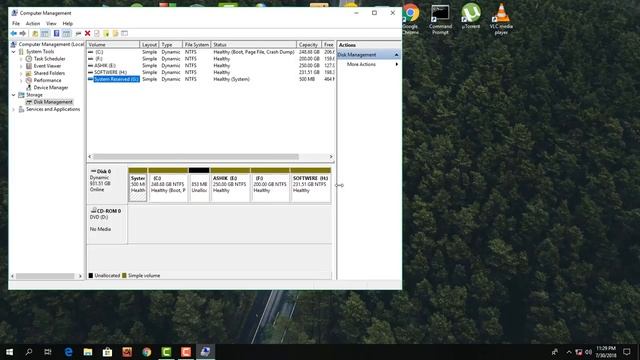Select the ASHIK (E:) volume row
Image resolution: width=640 pixels, height=360 pixels.
click(x=211, y=66)
